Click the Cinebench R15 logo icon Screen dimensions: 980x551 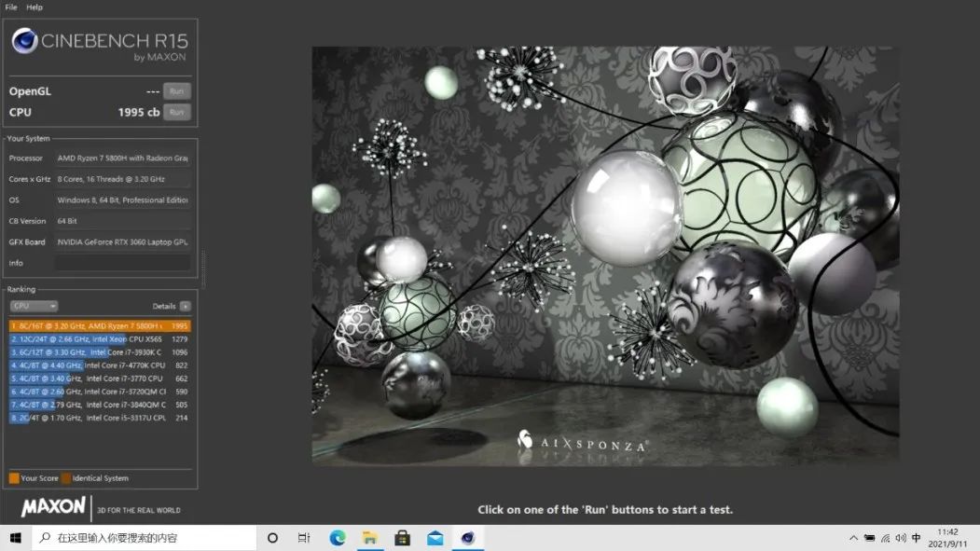pyautogui.click(x=25, y=41)
